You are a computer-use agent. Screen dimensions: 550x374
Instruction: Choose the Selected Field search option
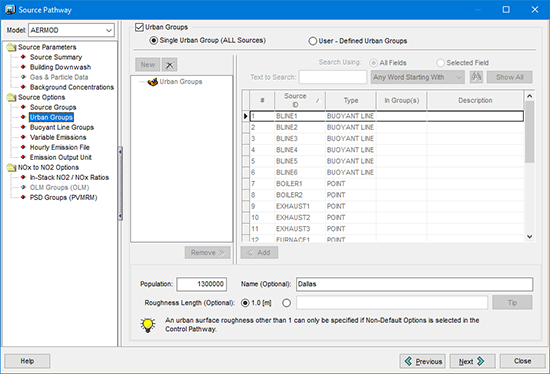[440, 63]
